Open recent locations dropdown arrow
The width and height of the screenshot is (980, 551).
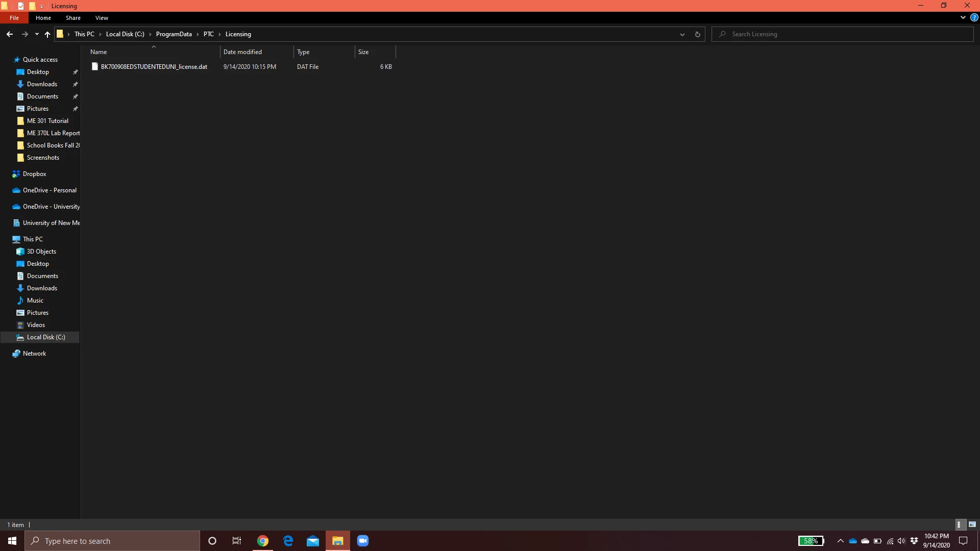pyautogui.click(x=37, y=34)
